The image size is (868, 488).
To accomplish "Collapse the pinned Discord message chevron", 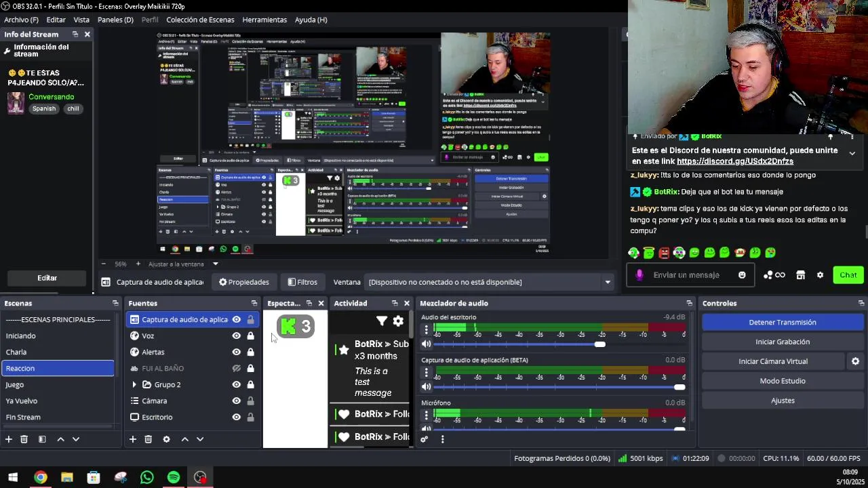I will pyautogui.click(x=852, y=154).
